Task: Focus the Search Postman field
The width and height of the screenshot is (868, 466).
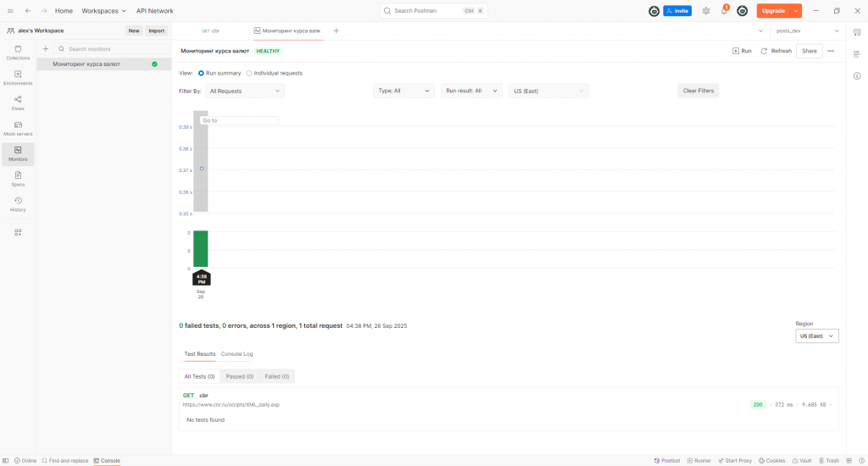Action: click(433, 10)
